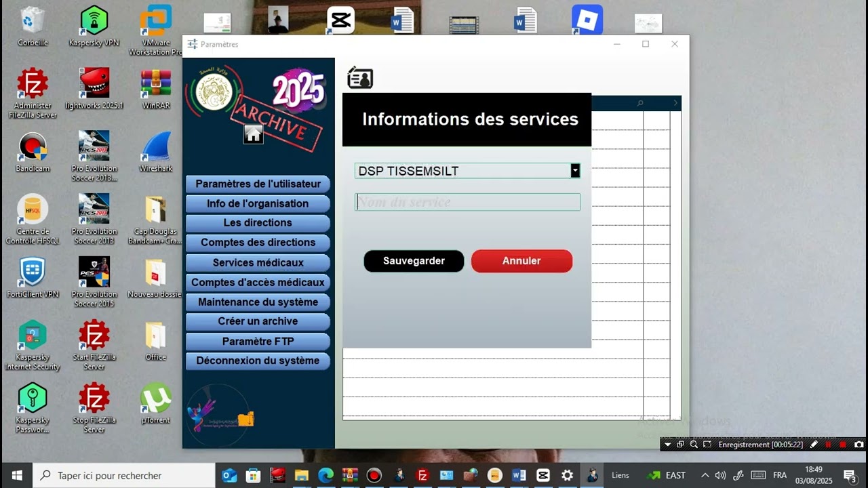The image size is (868, 488).
Task: Open Word from the taskbar
Action: coord(519,475)
